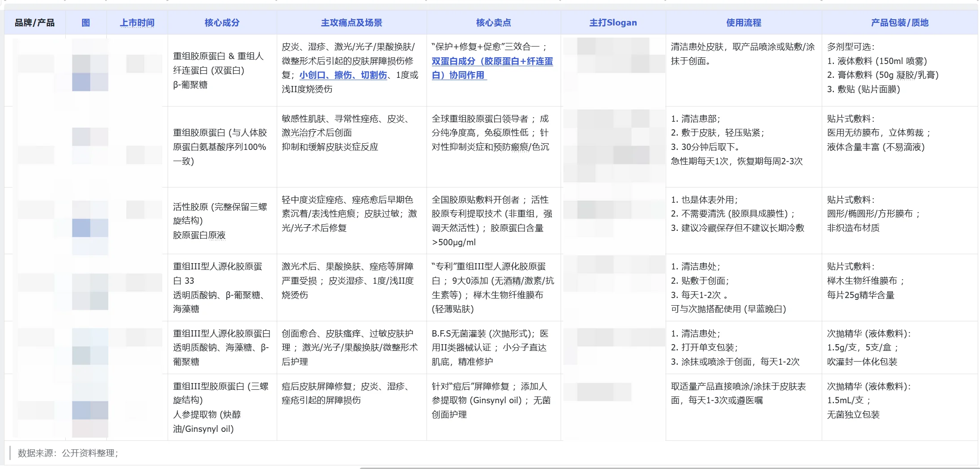The height and width of the screenshot is (469, 980).
Task: Click the 数据来源：公开资料整理 footnote
Action: pos(68,453)
